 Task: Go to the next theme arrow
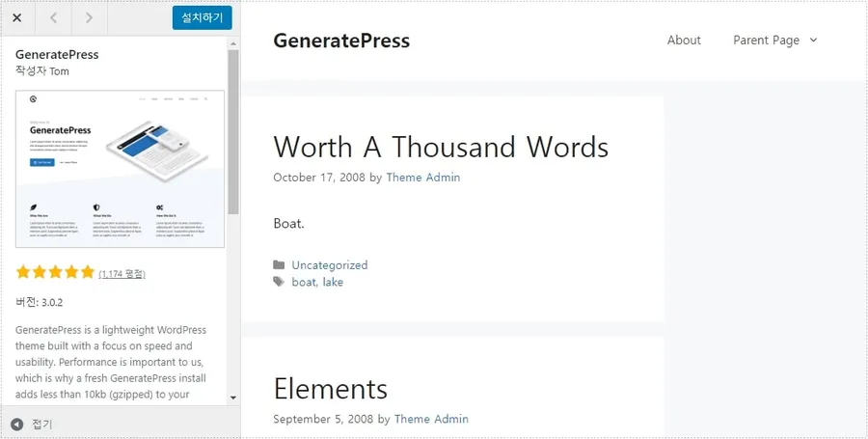89,17
